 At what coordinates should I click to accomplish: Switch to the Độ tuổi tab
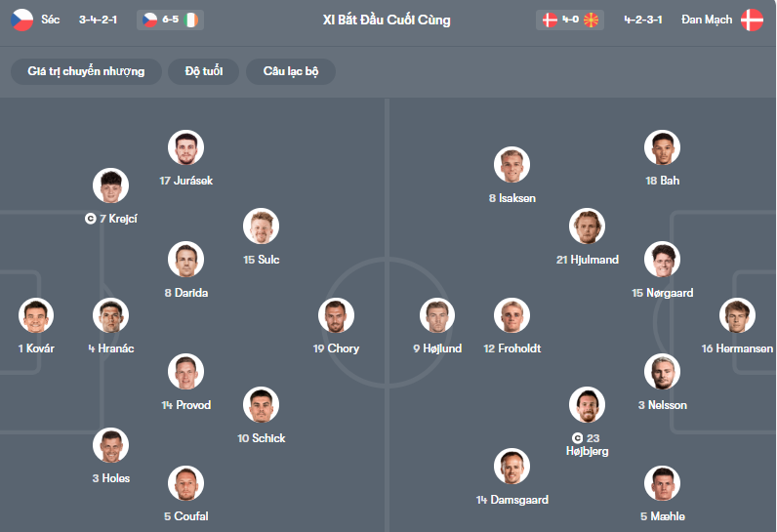pyautogui.click(x=204, y=71)
